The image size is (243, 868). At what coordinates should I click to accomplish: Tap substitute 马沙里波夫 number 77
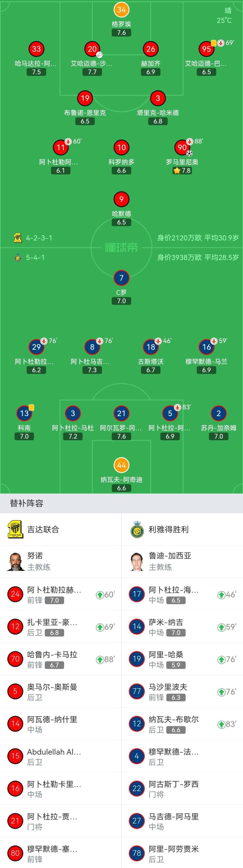coord(137,691)
